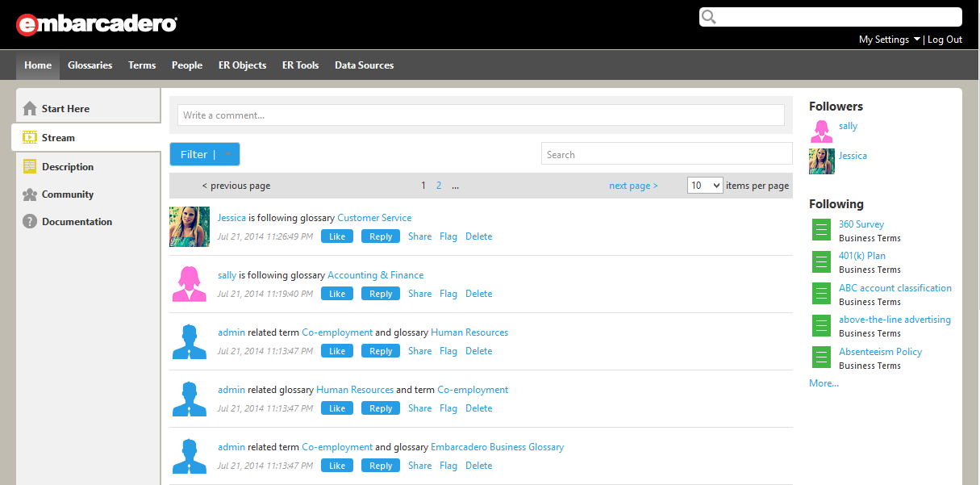Click the magnifier icon in top search box
This screenshot has width=980, height=485.
pos(708,17)
